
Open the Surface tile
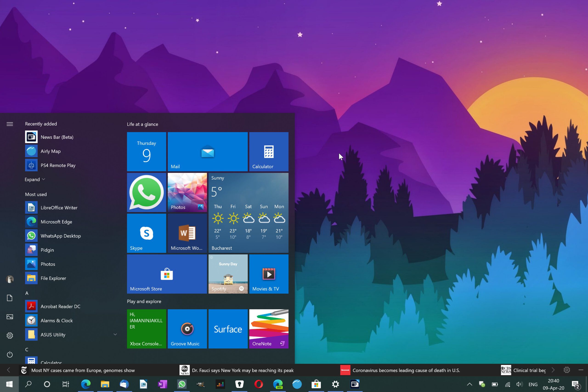pyautogui.click(x=228, y=329)
